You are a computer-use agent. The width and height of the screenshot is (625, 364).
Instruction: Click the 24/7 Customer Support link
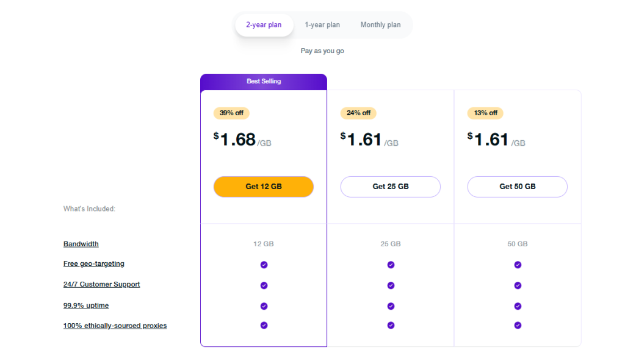[x=101, y=285]
